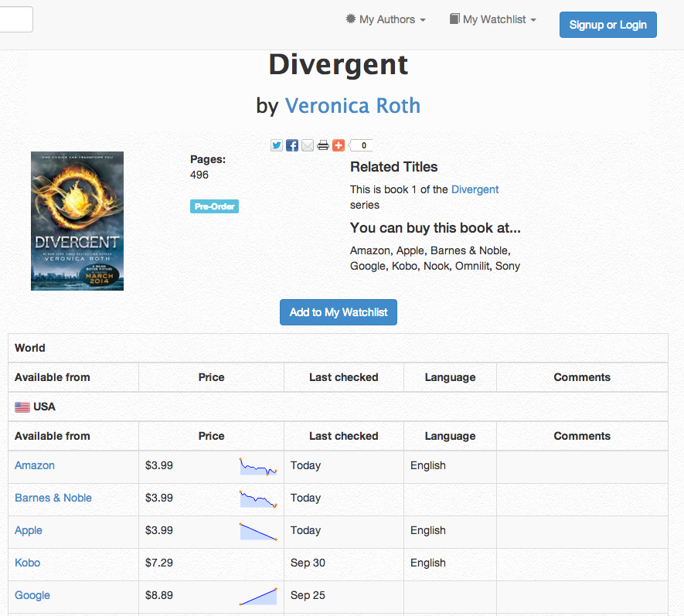Click the Google last checked date Sep 25

[x=308, y=595]
